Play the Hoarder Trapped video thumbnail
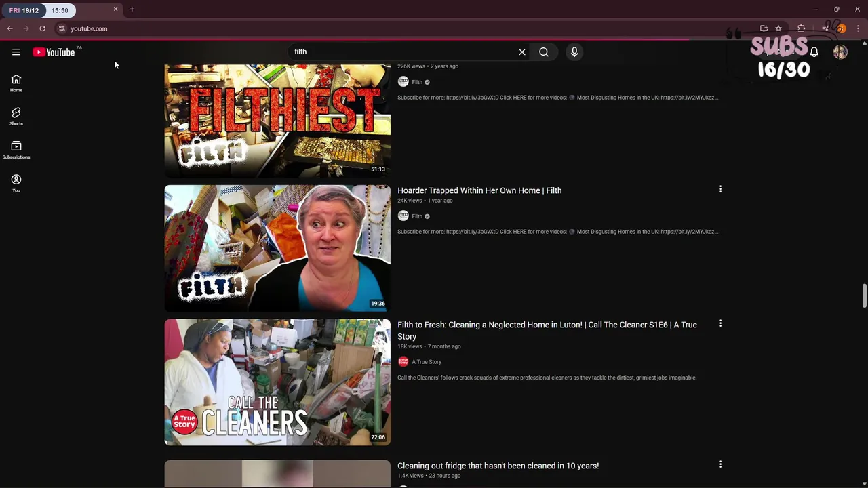The image size is (868, 488). (x=277, y=248)
